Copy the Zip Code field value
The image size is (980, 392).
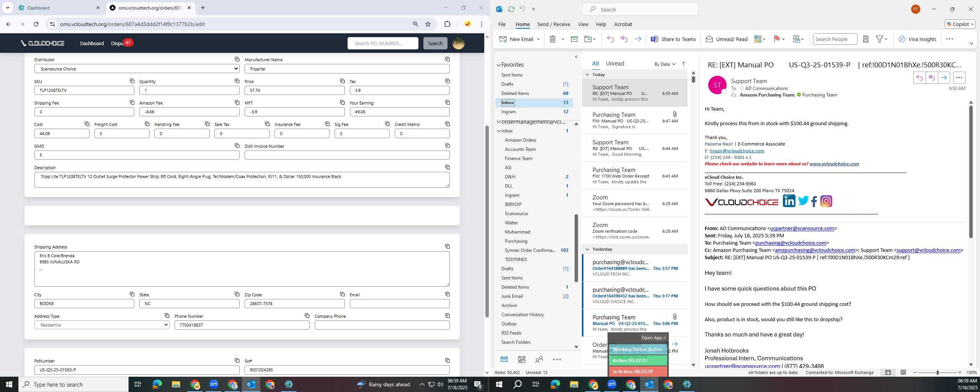[x=342, y=294]
